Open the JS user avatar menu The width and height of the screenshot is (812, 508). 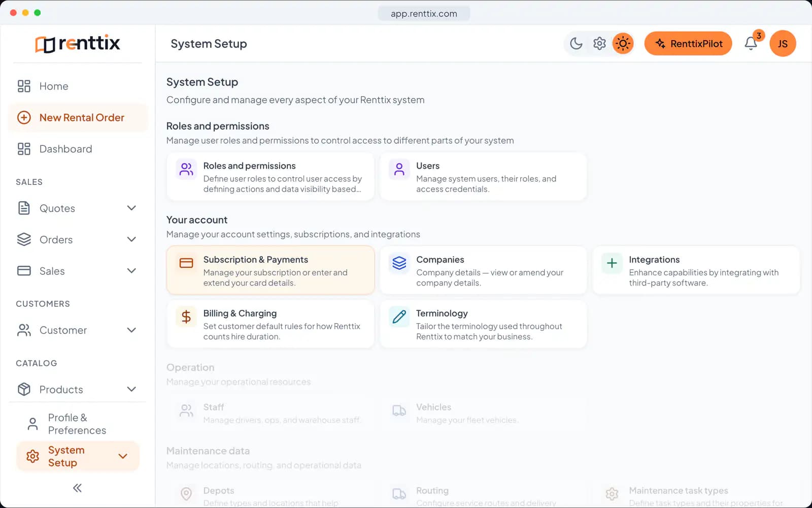pos(783,44)
